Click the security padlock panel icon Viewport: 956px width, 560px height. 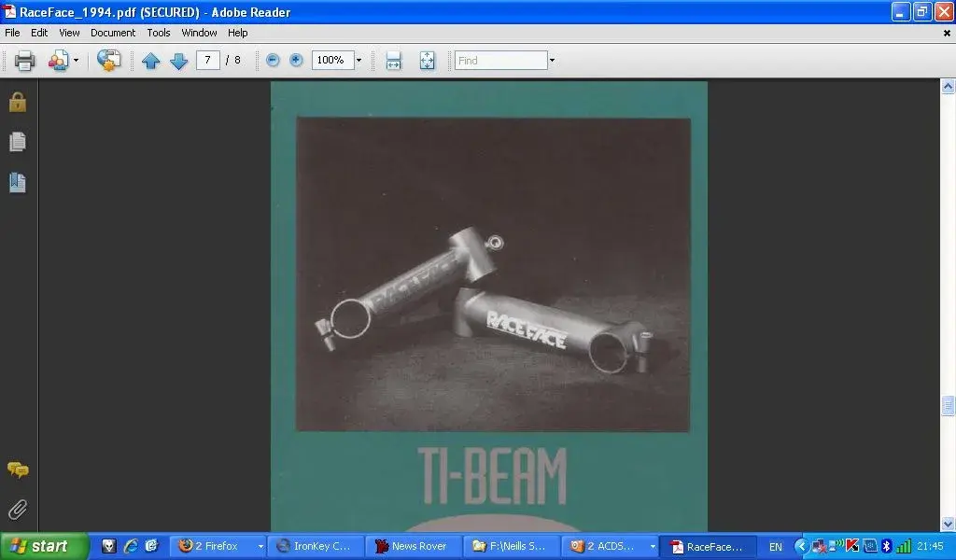[x=18, y=102]
